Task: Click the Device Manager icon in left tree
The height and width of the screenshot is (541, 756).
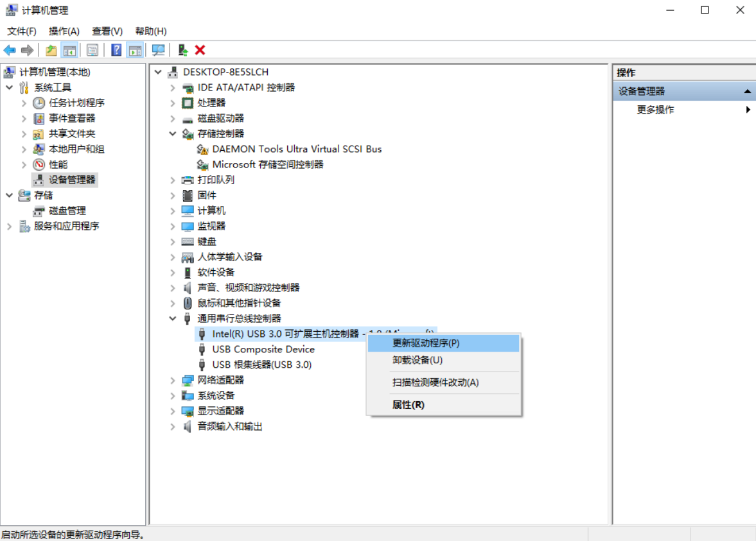Action: coord(39,180)
